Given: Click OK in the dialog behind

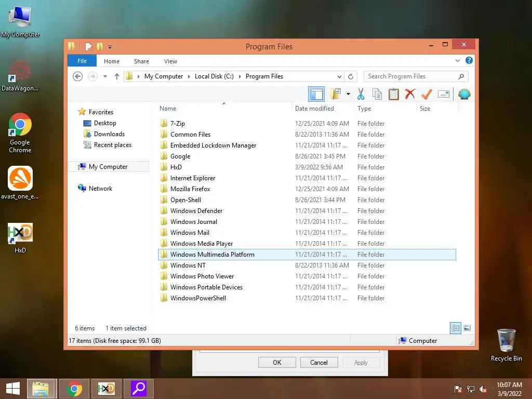Looking at the screenshot, I should tap(277, 362).
